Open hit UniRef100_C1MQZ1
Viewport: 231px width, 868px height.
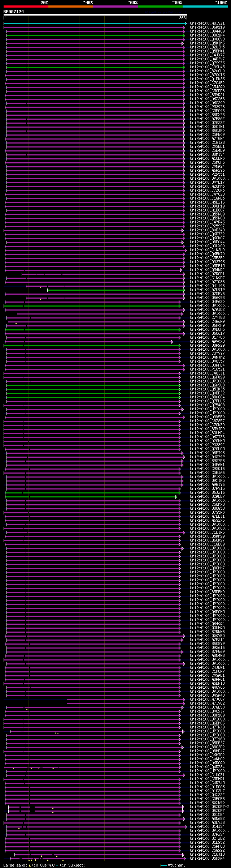207,775
